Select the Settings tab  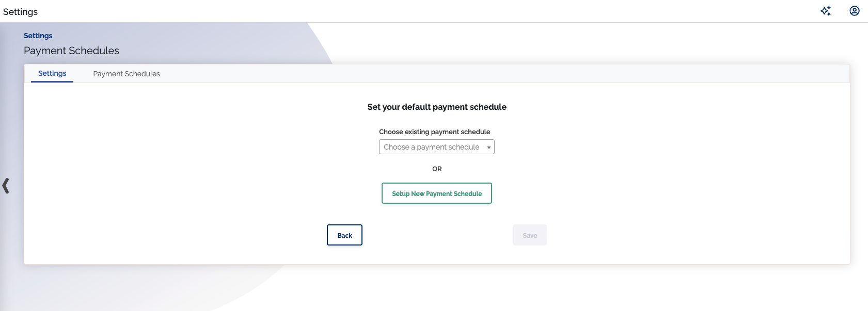pos(52,73)
